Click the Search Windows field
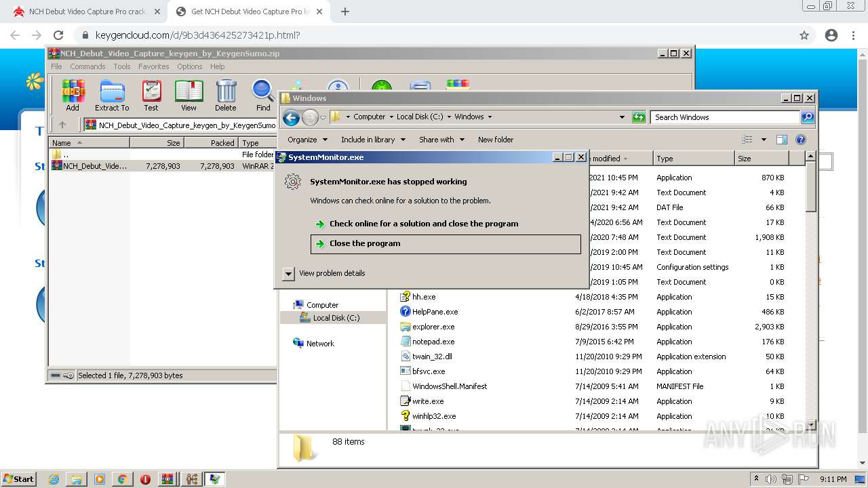This screenshot has height=488, width=868. tap(724, 117)
